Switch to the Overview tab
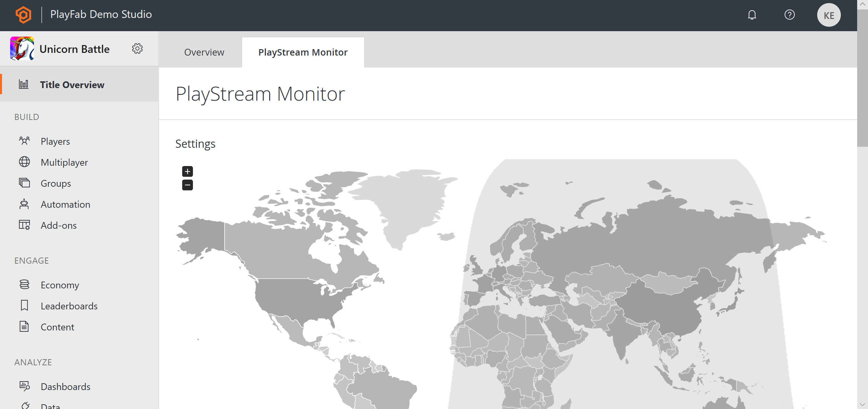This screenshot has height=409, width=868. tap(204, 52)
